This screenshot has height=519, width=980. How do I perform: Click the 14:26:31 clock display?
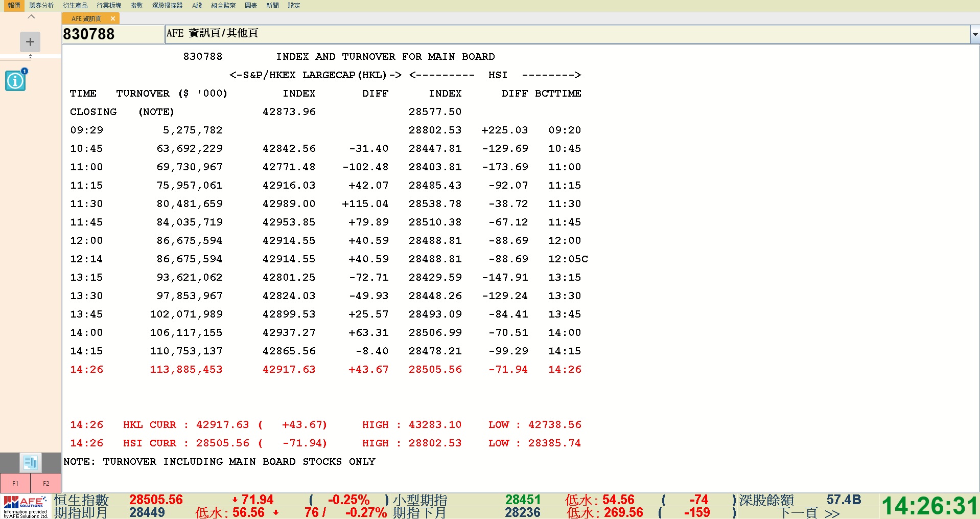point(929,506)
